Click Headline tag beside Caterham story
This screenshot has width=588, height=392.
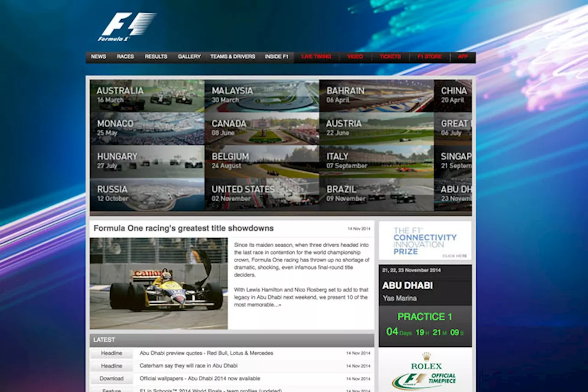[x=112, y=366]
